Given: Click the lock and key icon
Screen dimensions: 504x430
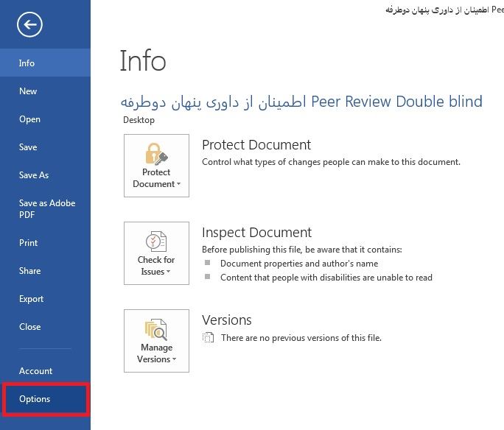Looking at the screenshot, I should point(156,154).
